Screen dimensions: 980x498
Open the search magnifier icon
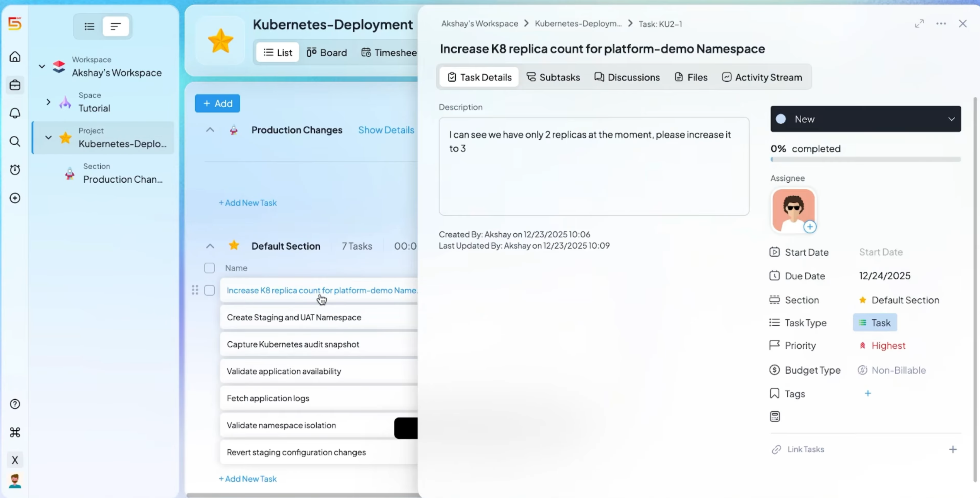pos(15,142)
